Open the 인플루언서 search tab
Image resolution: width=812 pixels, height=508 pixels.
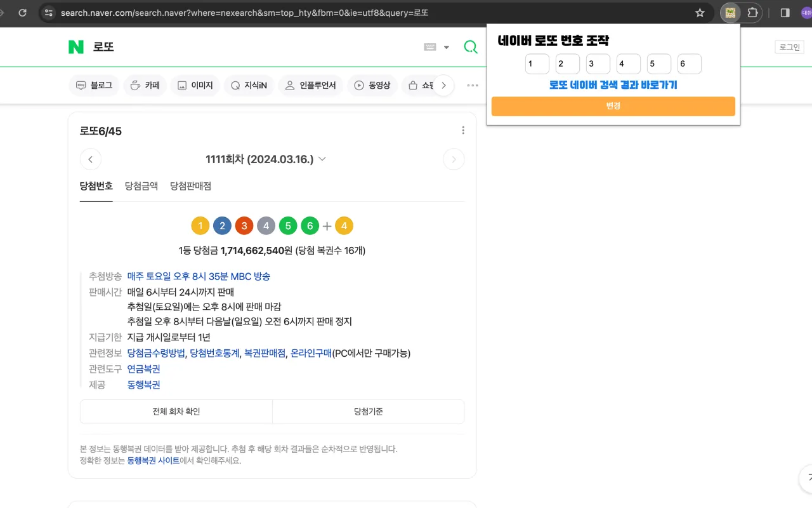coord(310,85)
